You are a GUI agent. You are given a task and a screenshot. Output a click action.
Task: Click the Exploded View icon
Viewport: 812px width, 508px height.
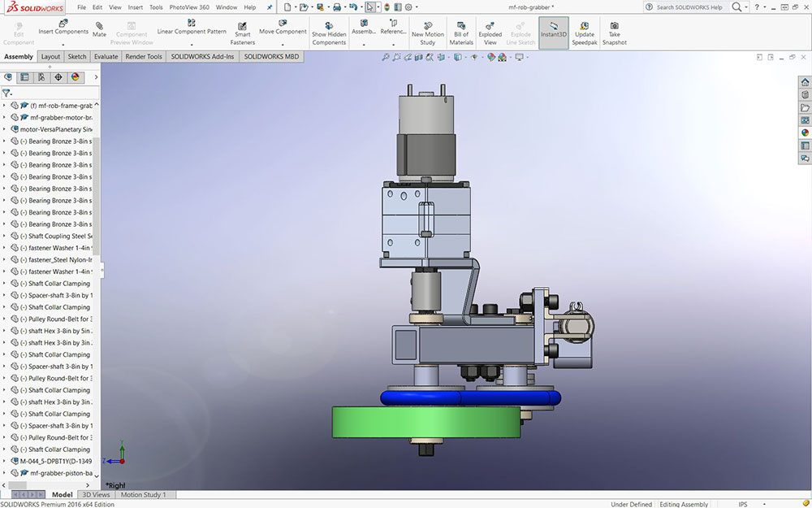point(490,31)
